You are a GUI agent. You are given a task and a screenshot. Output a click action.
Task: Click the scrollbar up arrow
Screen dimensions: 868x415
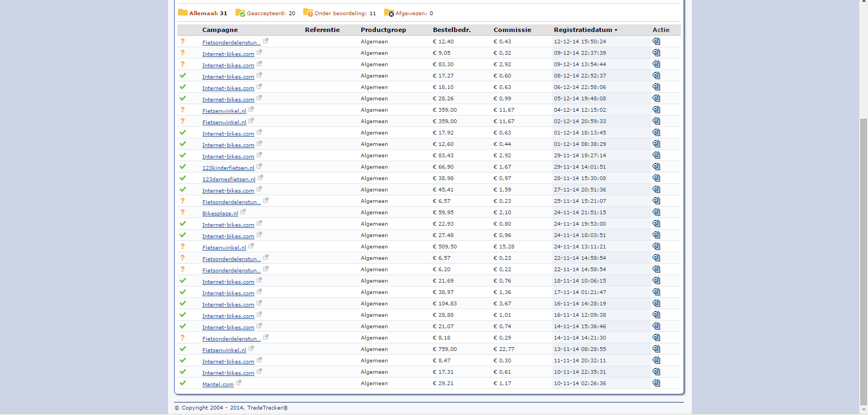click(864, 2)
